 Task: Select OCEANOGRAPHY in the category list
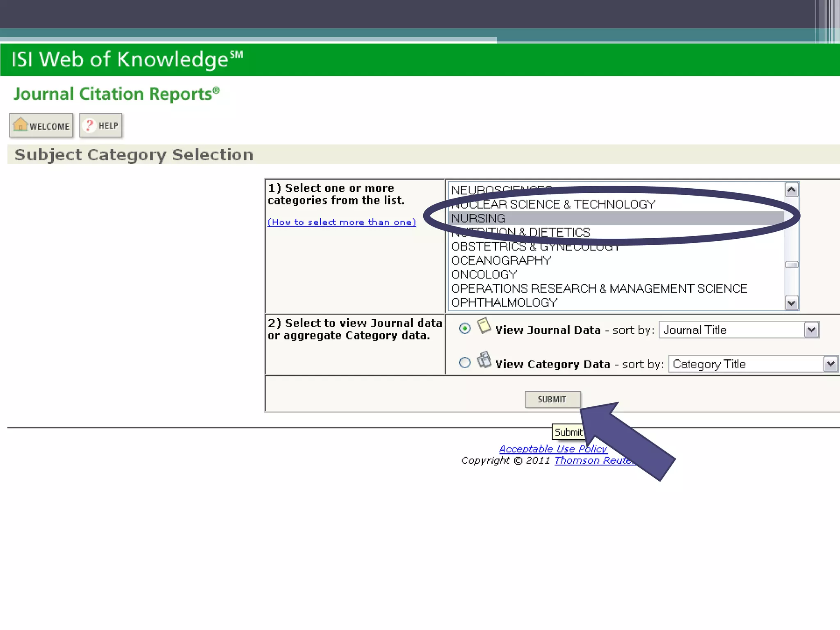click(x=501, y=260)
